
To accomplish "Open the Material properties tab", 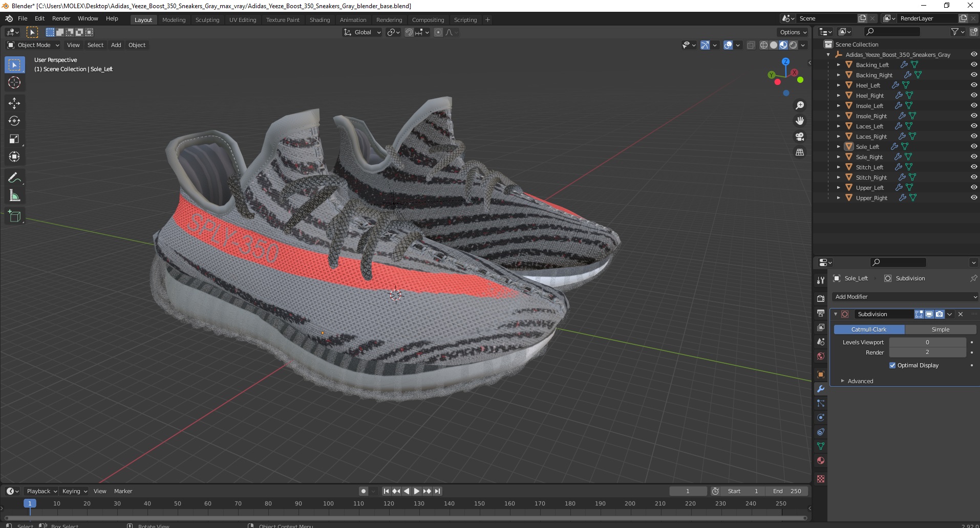I will tap(821, 460).
